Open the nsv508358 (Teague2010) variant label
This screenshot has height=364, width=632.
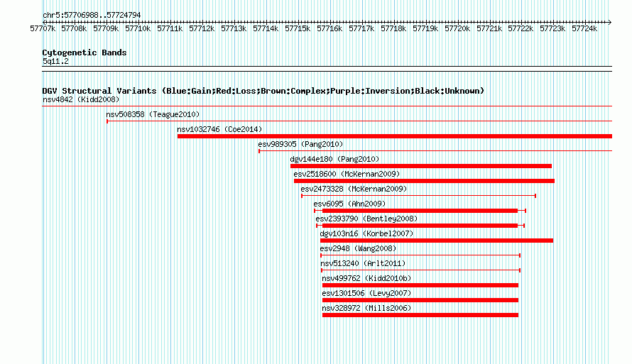153,114
